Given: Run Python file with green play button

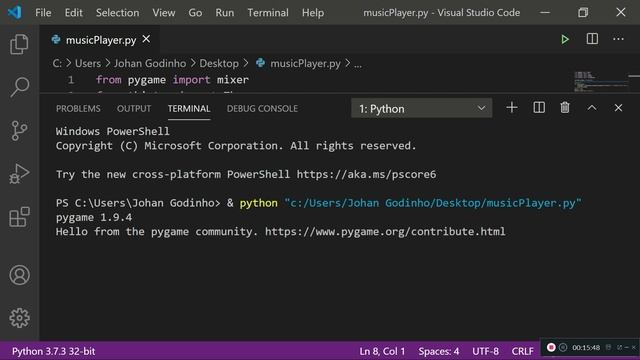Looking at the screenshot, I should (x=565, y=40).
